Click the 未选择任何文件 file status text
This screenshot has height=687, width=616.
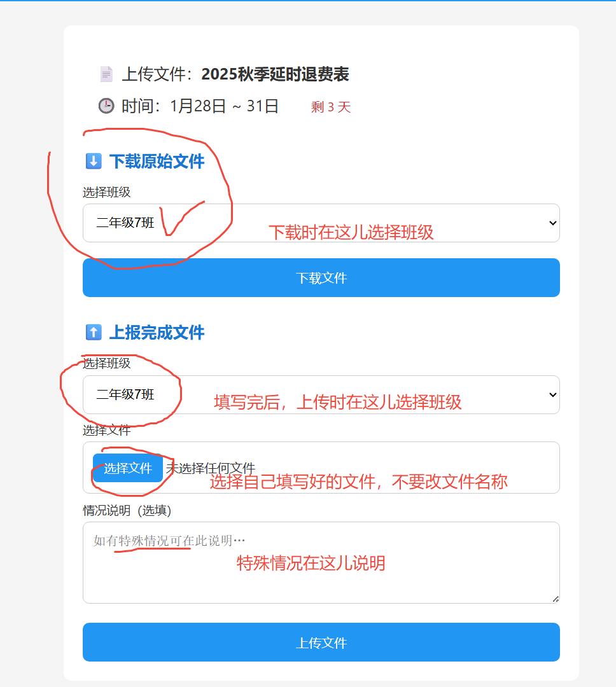(x=211, y=468)
